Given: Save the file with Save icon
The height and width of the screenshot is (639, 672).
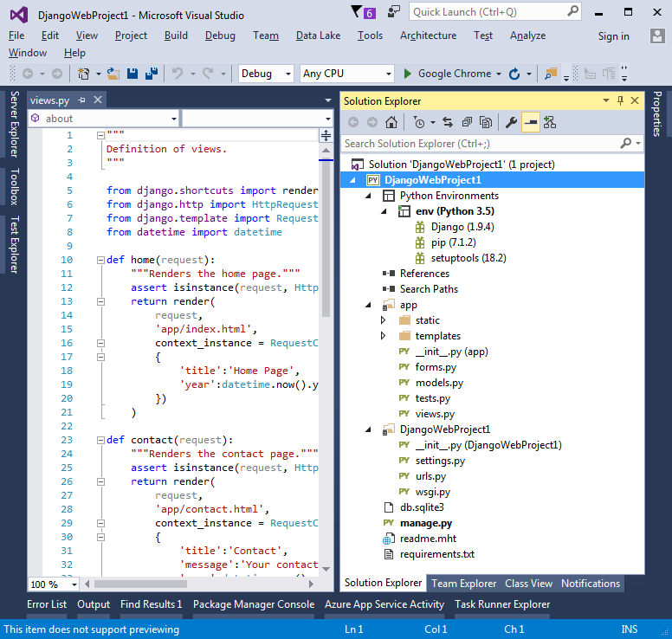Looking at the screenshot, I should click(x=132, y=74).
